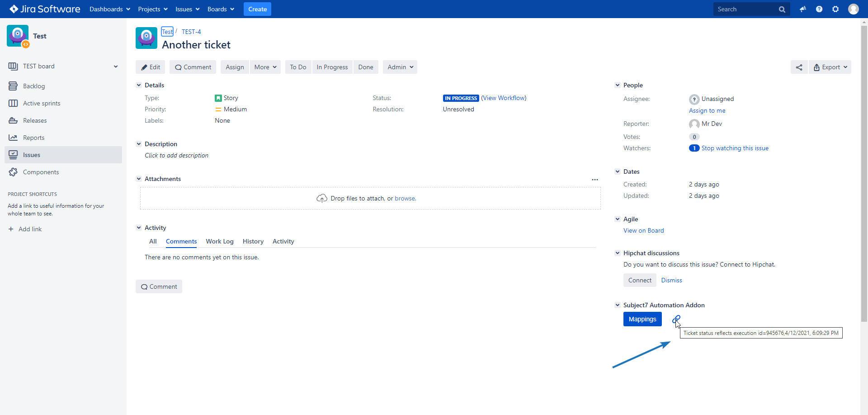
Task: Click the help question mark icon
Action: click(x=819, y=9)
